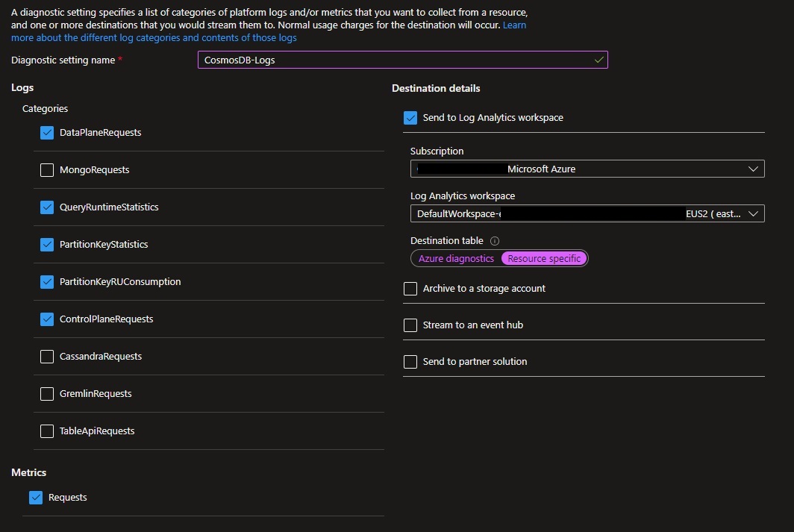Uncheck the ControlPlaneRequests checkbox
Image resolution: width=794 pixels, height=532 pixels.
click(x=47, y=319)
